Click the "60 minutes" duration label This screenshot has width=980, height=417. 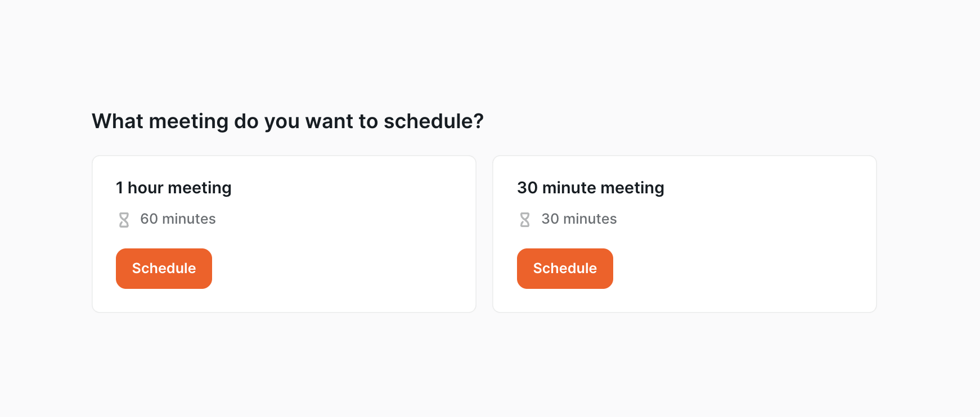[x=178, y=219]
